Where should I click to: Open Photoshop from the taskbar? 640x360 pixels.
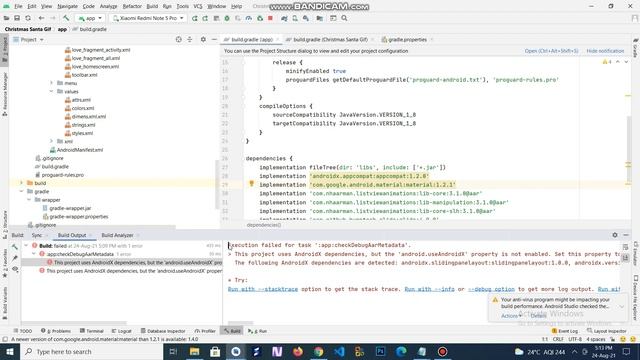point(380,351)
